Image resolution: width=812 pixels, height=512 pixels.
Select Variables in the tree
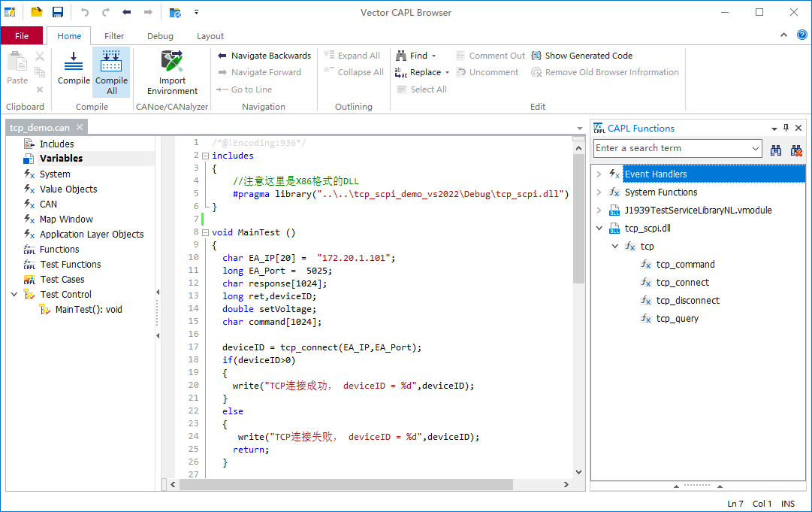point(61,159)
